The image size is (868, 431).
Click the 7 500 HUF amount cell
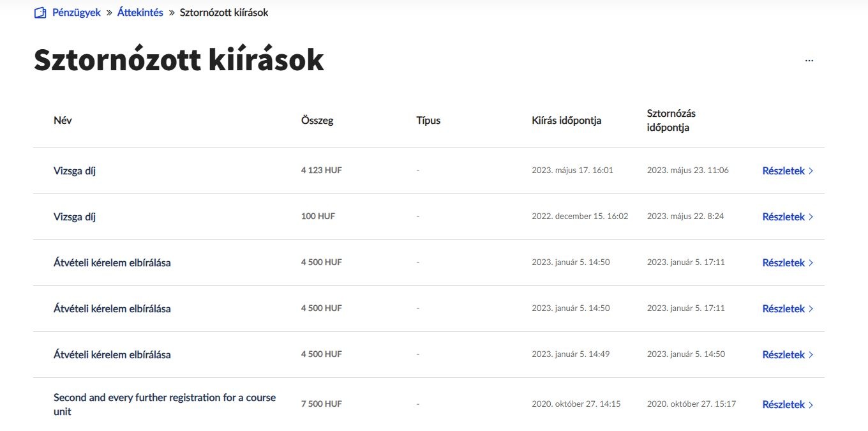coord(322,404)
